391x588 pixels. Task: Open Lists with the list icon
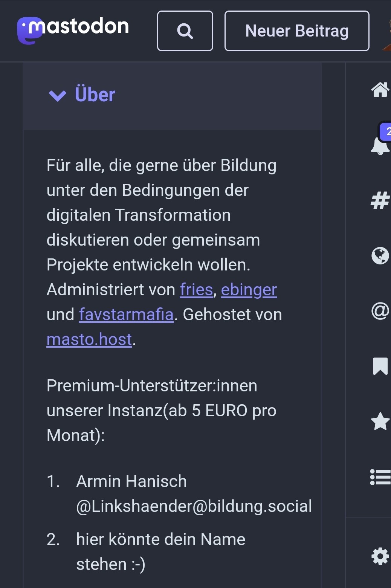(380, 477)
